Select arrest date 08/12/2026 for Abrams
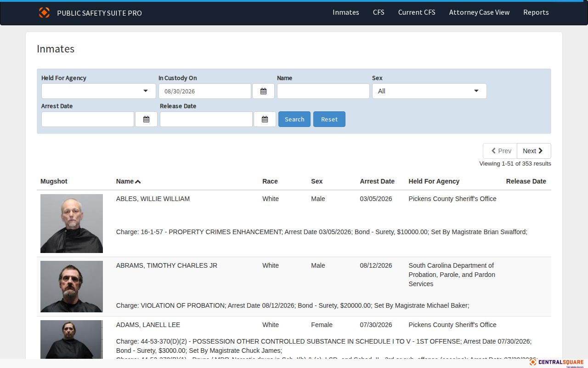 376,265
